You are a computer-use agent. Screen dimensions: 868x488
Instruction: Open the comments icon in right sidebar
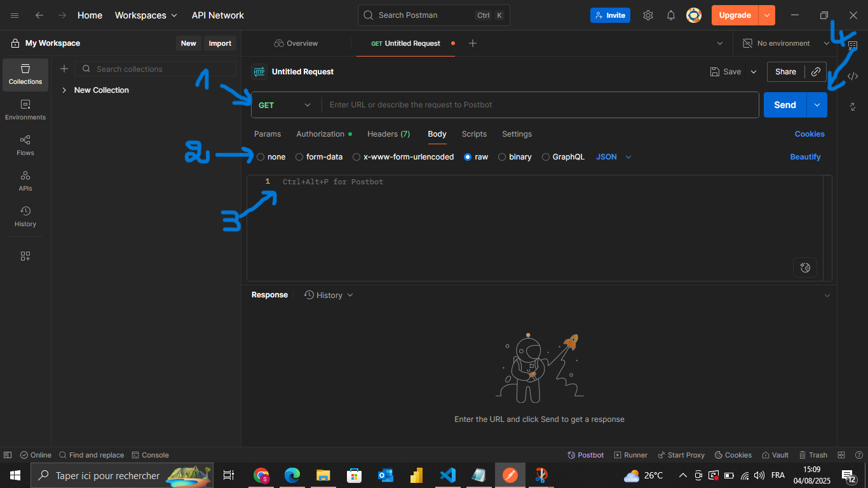coord(853,46)
